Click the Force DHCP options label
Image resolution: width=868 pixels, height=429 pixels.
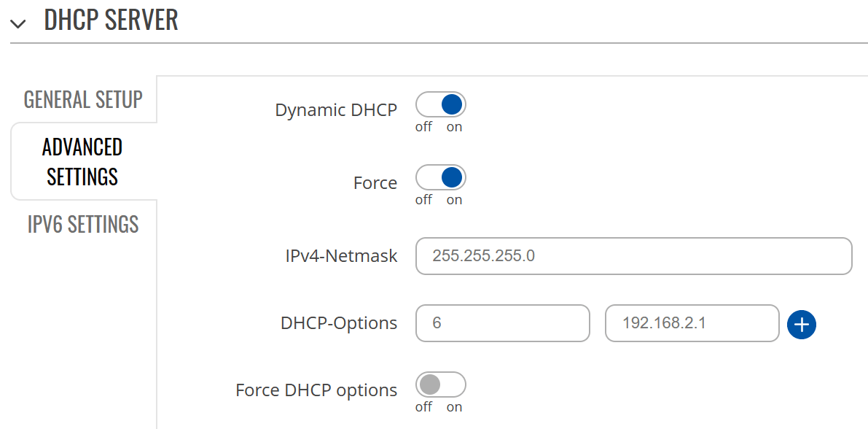coord(316,390)
